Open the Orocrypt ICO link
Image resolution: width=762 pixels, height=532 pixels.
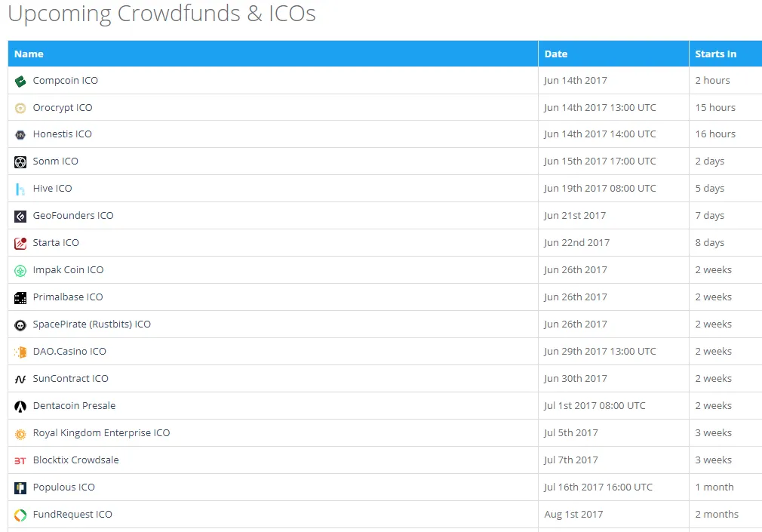coord(63,108)
